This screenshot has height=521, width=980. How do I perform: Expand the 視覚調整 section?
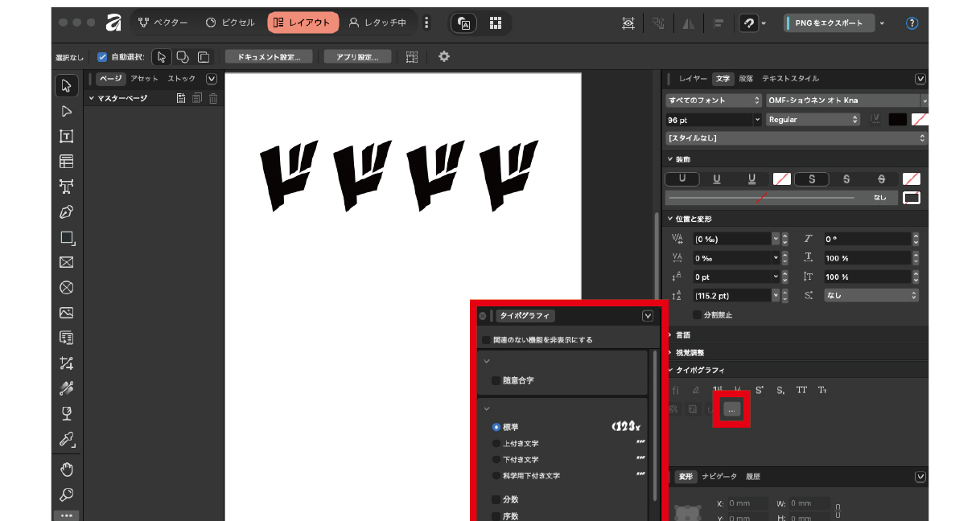click(x=670, y=352)
